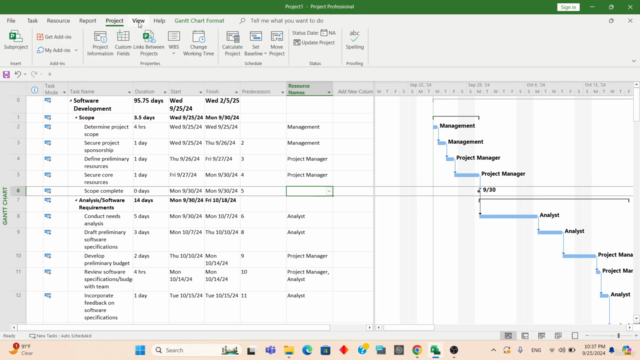Open the resource dropdown in Scope complete row
The image size is (640, 360).
click(x=329, y=191)
